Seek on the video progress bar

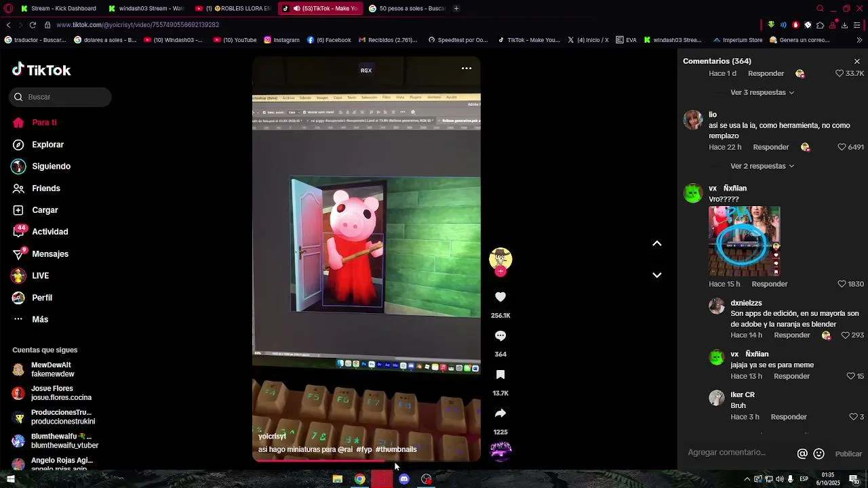pyautogui.click(x=366, y=461)
